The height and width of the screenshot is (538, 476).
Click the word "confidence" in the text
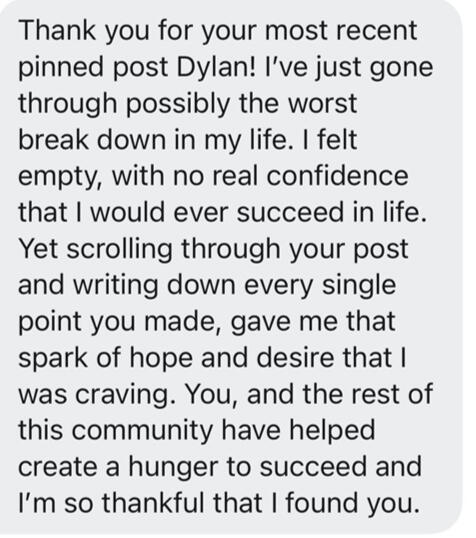337,176
